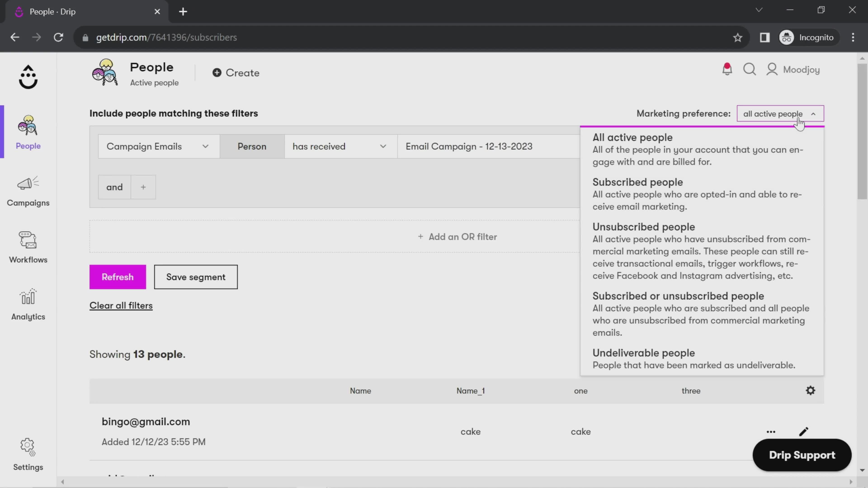Open the Email Campaign - 12-13-2023 selector
This screenshot has width=868, height=488.
(488, 146)
